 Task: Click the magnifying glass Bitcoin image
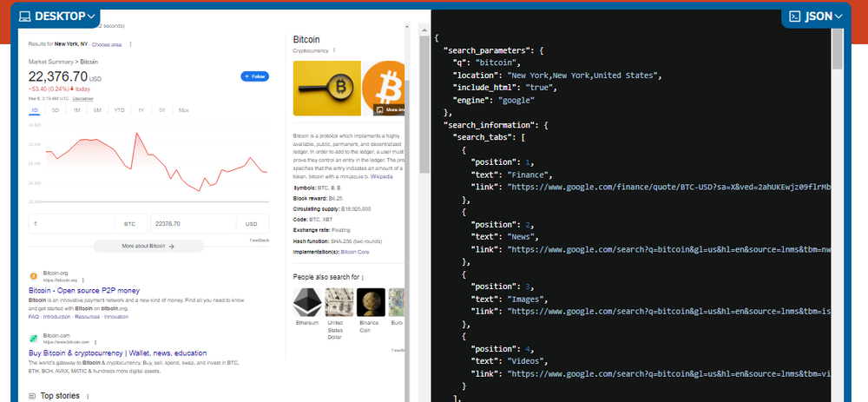[x=326, y=88]
